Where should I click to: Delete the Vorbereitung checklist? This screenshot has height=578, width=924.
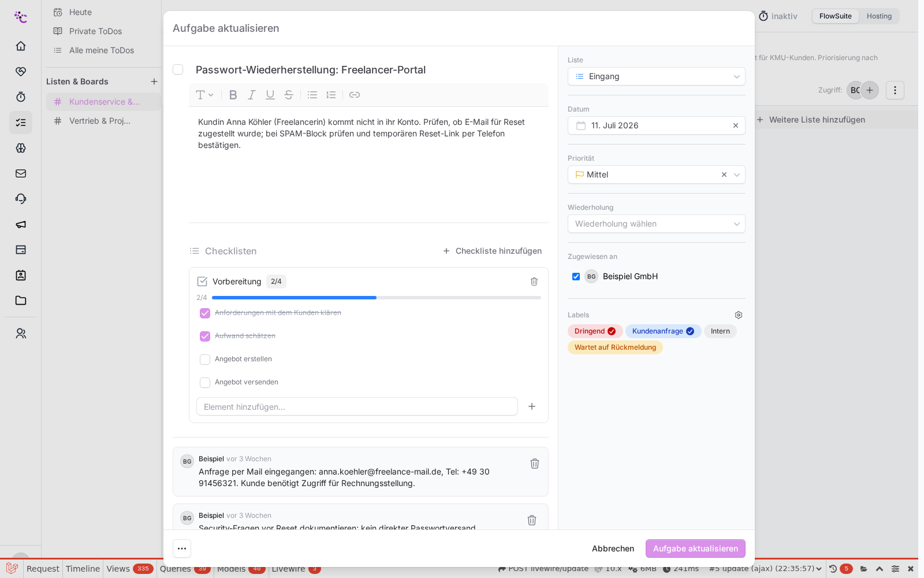pos(534,281)
